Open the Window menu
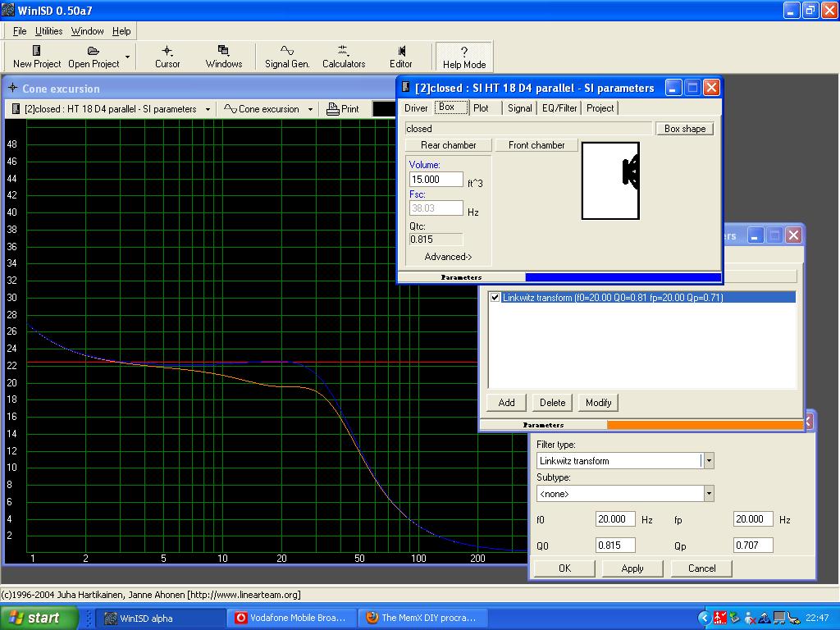Viewport: 840px width, 630px height. [x=87, y=31]
